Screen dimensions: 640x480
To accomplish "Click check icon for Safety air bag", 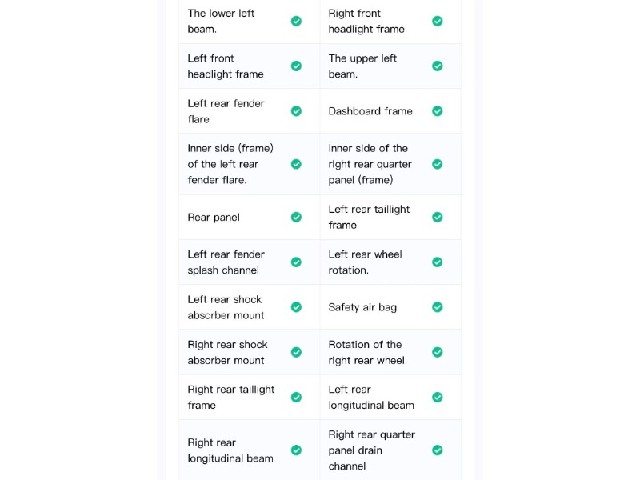I will pyautogui.click(x=437, y=307).
